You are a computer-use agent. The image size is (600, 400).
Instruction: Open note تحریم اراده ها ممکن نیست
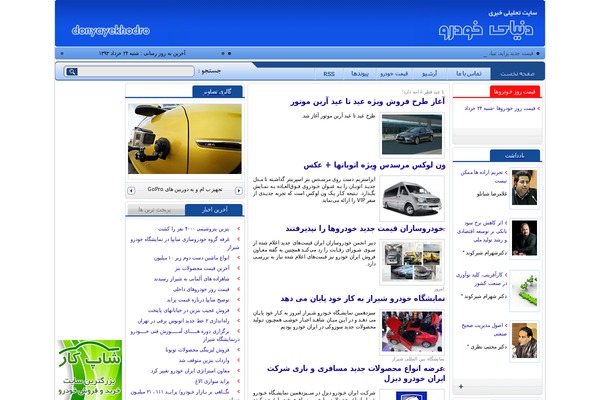[x=483, y=176]
